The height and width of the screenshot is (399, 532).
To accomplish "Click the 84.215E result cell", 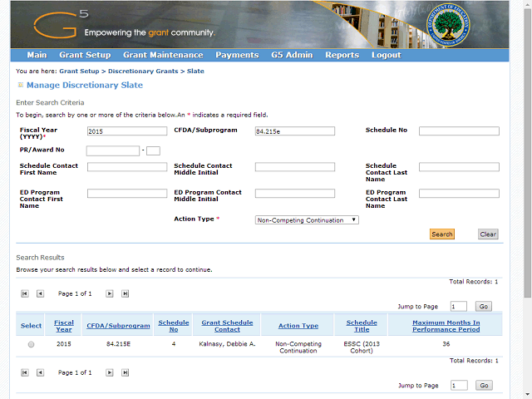I will coord(118,344).
